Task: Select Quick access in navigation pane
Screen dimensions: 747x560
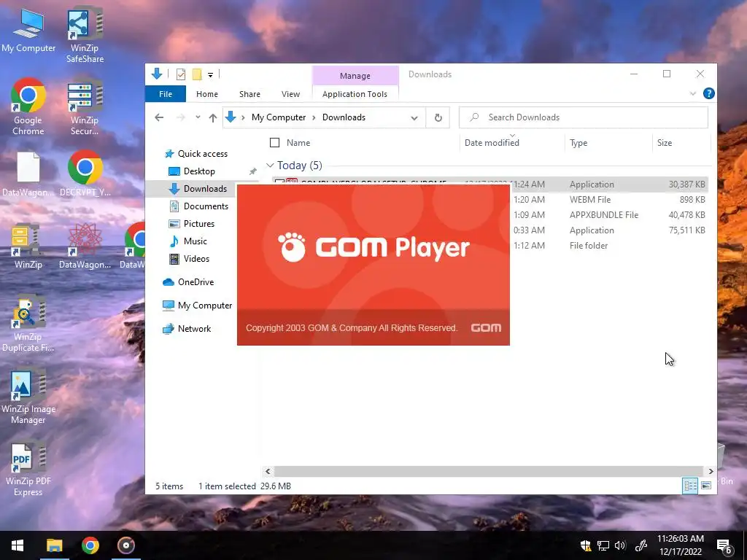Action: pos(196,154)
